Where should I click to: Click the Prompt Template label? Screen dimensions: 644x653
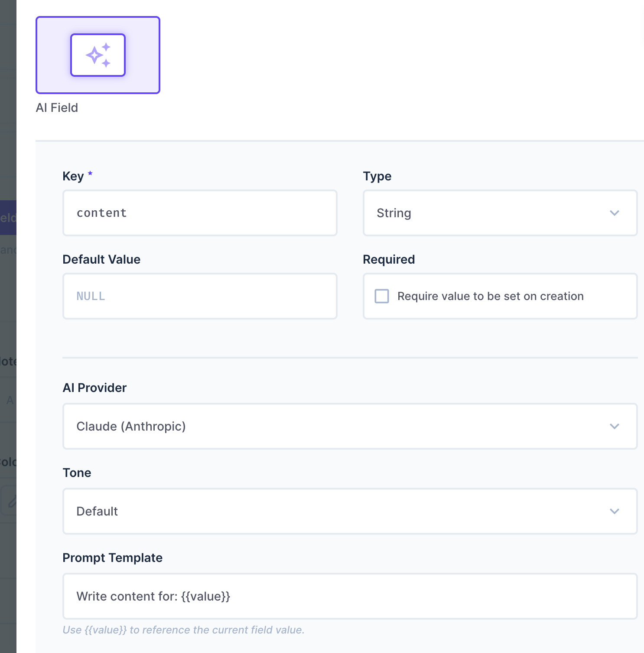(x=113, y=558)
